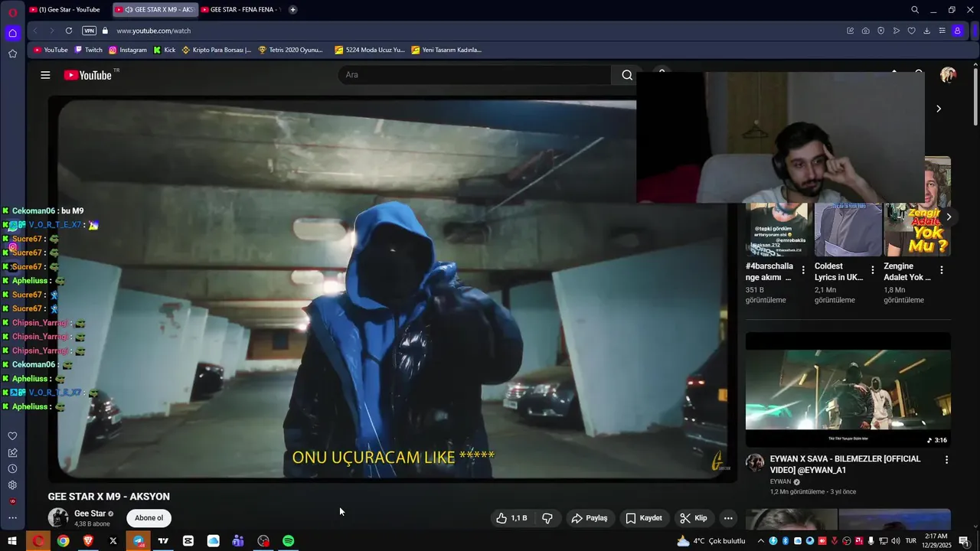Screen dimensions: 980x551
Task: Open options for EYWAN X SAVA video
Action: 946,460
